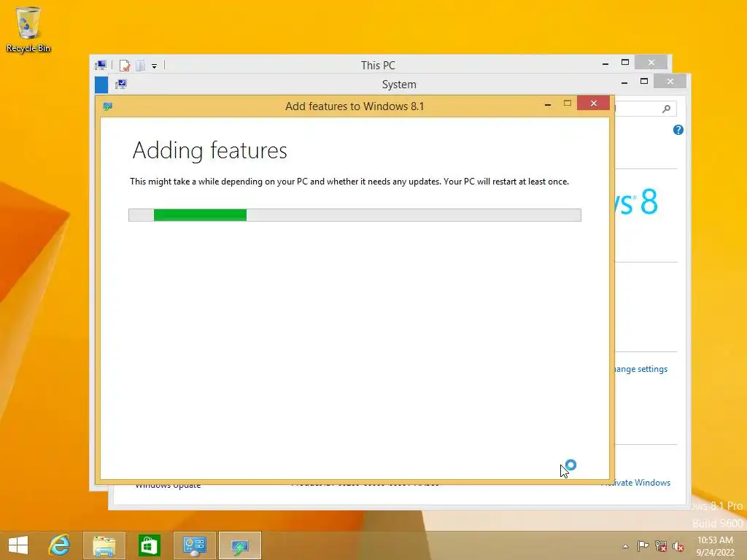Open the Windows Store taskbar icon
The image size is (747, 560).
[149, 545]
